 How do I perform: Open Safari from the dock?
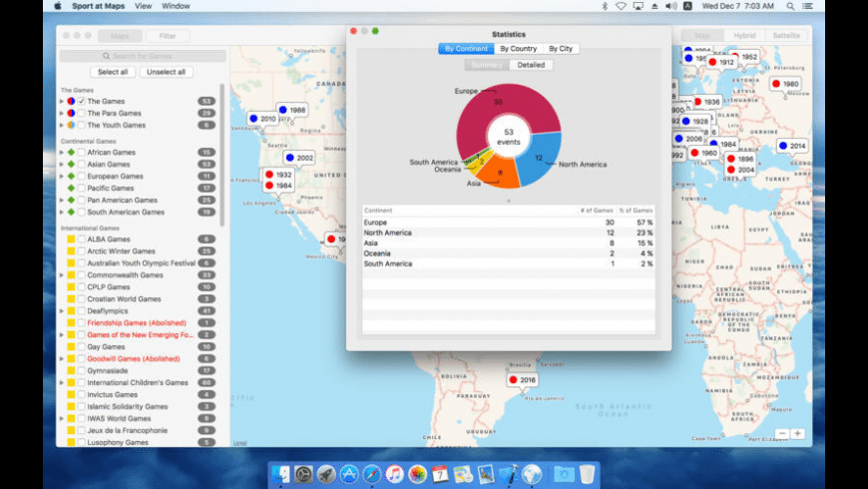click(x=371, y=474)
